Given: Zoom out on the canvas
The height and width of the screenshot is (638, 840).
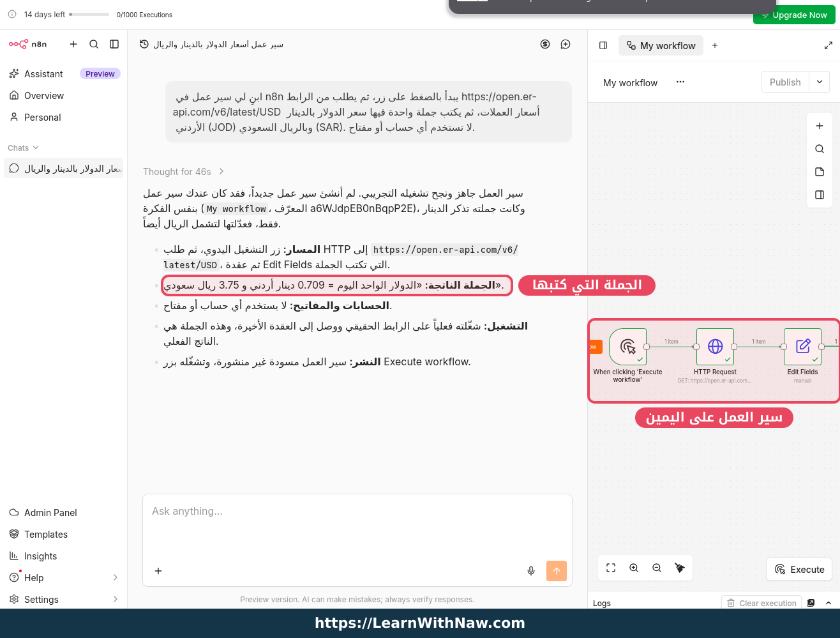Looking at the screenshot, I should click(x=657, y=568).
